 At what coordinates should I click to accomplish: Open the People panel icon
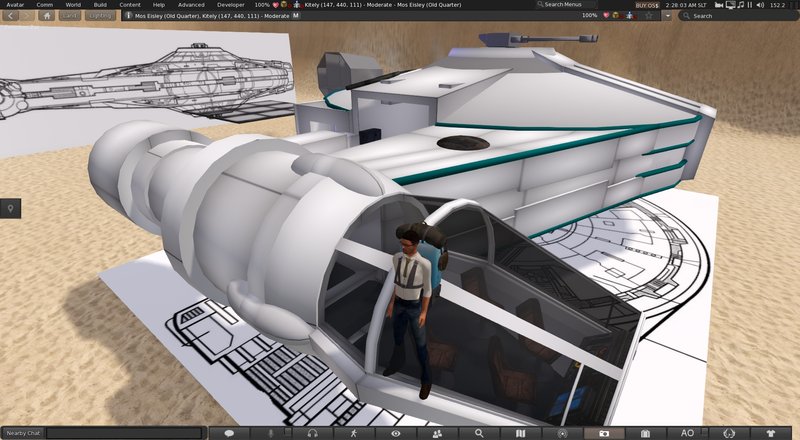click(437, 433)
